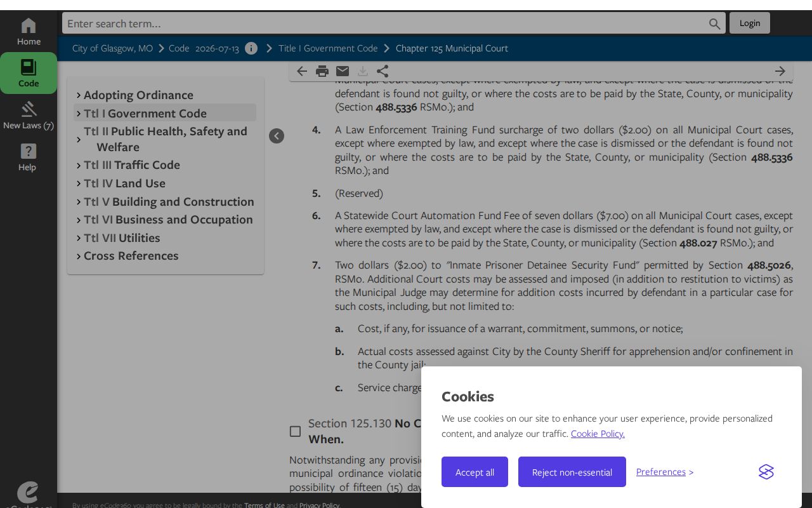This screenshot has width=812, height=508.
Task: Click the share icon in toolbar
Action: point(383,71)
